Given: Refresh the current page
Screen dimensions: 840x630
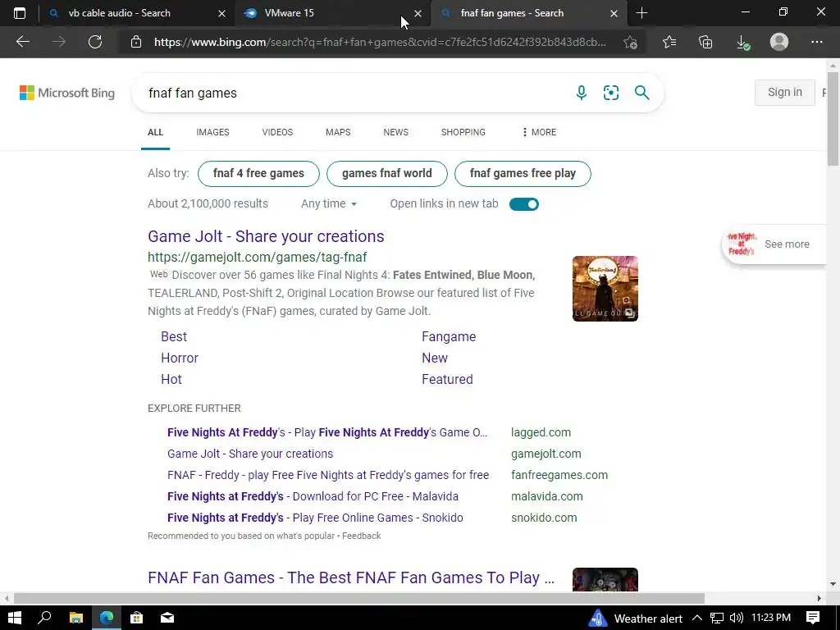Looking at the screenshot, I should point(95,42).
